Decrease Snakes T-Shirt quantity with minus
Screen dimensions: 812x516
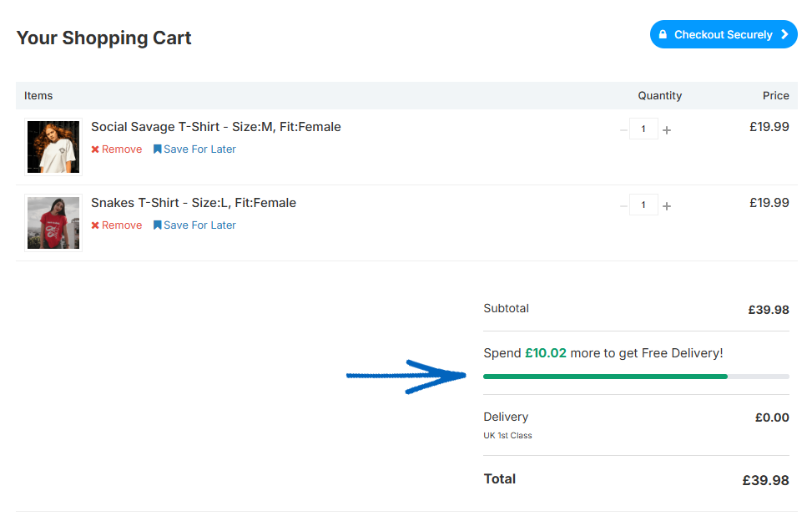[x=623, y=205]
